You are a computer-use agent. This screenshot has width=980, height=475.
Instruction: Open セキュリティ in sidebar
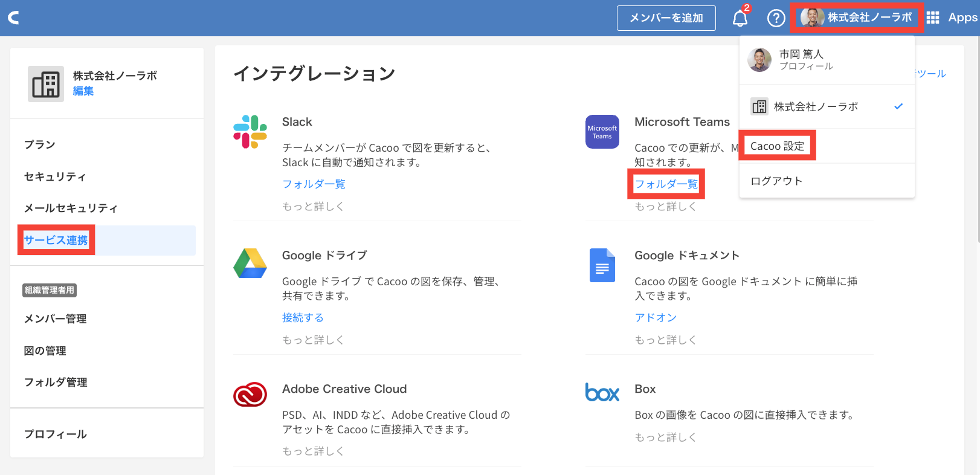tap(55, 176)
